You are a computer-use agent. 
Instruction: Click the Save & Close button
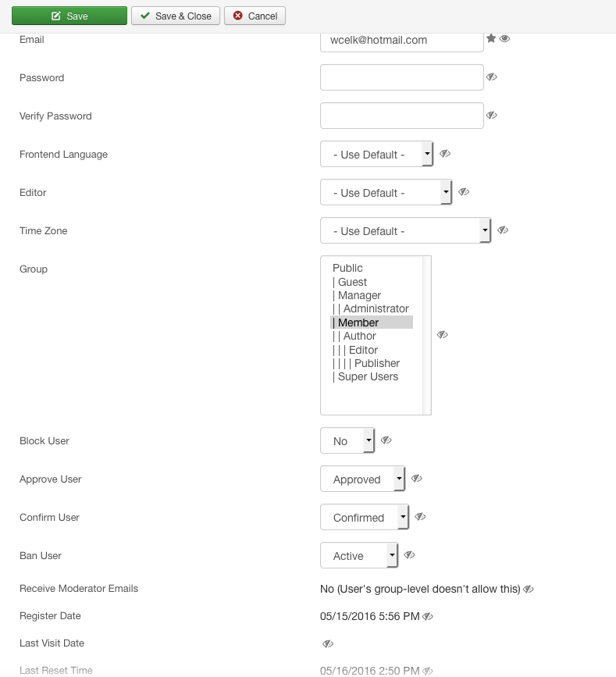(176, 16)
